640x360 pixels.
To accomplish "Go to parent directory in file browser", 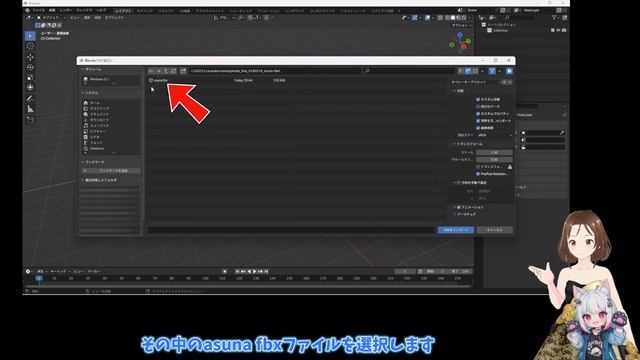I will (166, 71).
